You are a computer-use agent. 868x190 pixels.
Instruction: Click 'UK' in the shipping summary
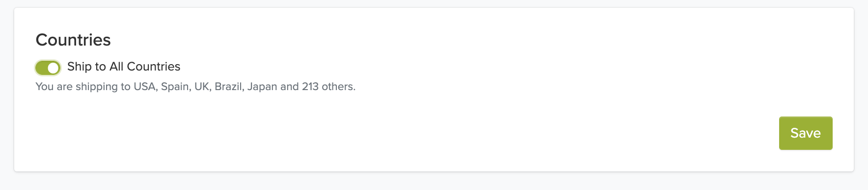[202, 87]
